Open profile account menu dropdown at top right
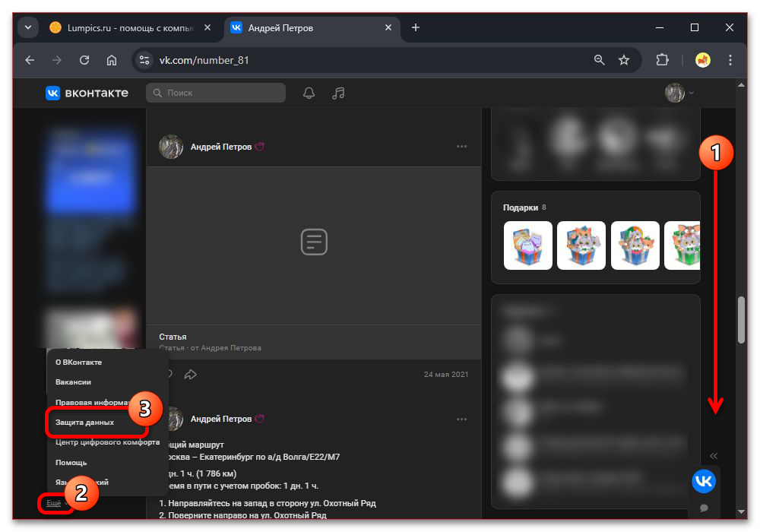The height and width of the screenshot is (532, 760). pyautogui.click(x=679, y=93)
